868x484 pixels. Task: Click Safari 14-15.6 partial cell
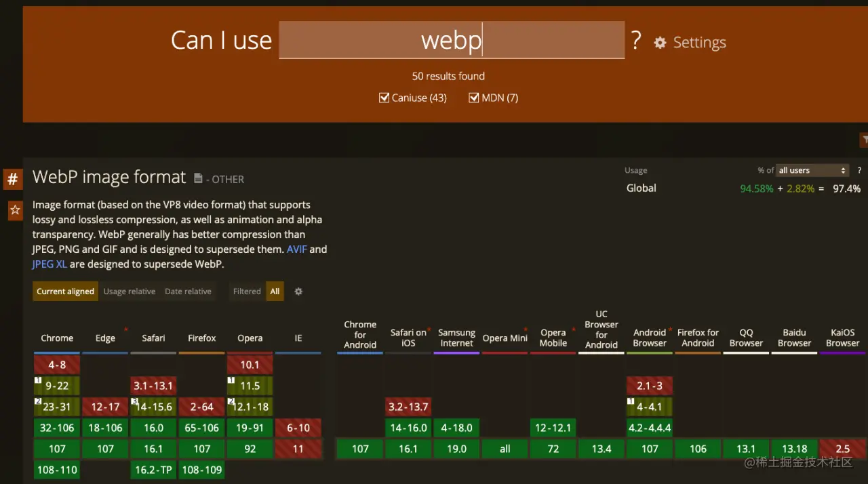[x=153, y=407]
